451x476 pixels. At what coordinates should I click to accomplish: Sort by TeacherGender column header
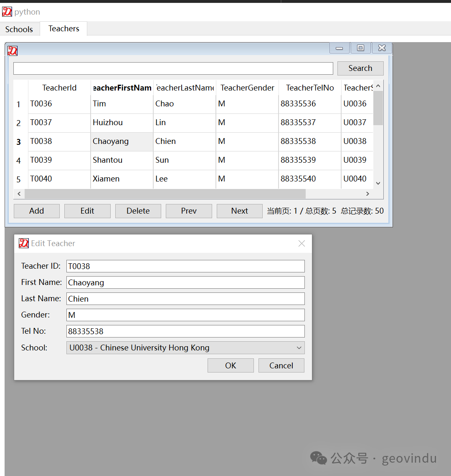(x=247, y=88)
